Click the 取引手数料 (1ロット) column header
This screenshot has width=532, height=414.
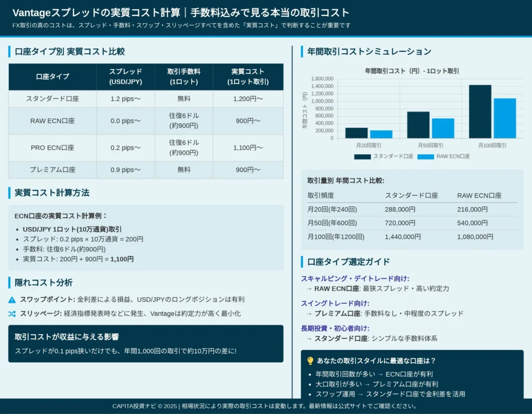[x=184, y=77]
